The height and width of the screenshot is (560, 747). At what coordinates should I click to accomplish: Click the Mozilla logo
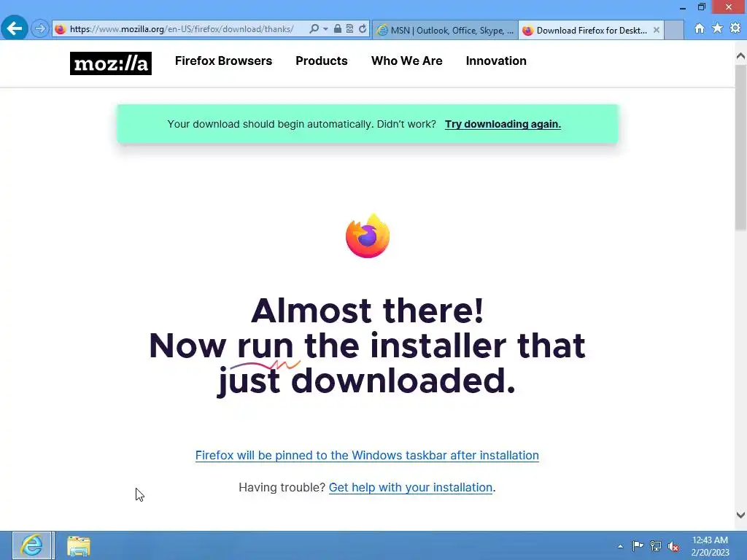(x=111, y=63)
